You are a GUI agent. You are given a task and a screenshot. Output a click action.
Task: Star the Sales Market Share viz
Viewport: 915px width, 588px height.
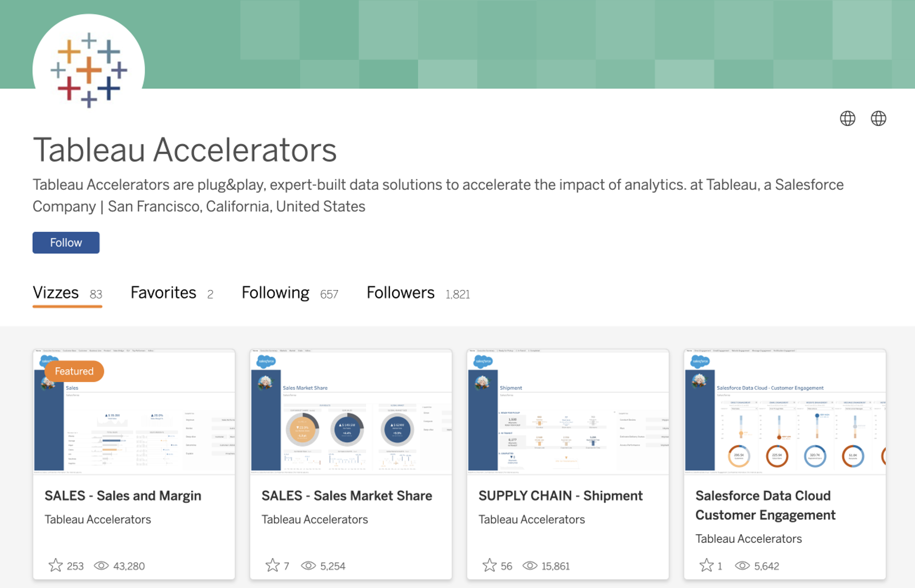tap(273, 566)
